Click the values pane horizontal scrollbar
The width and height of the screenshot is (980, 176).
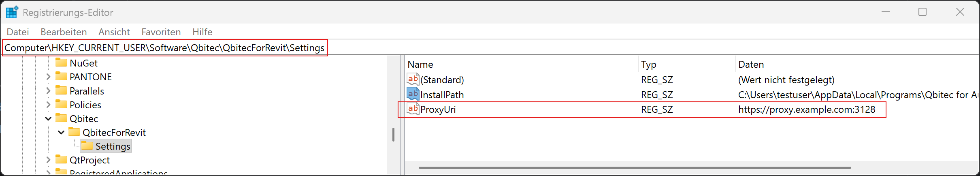point(635,167)
